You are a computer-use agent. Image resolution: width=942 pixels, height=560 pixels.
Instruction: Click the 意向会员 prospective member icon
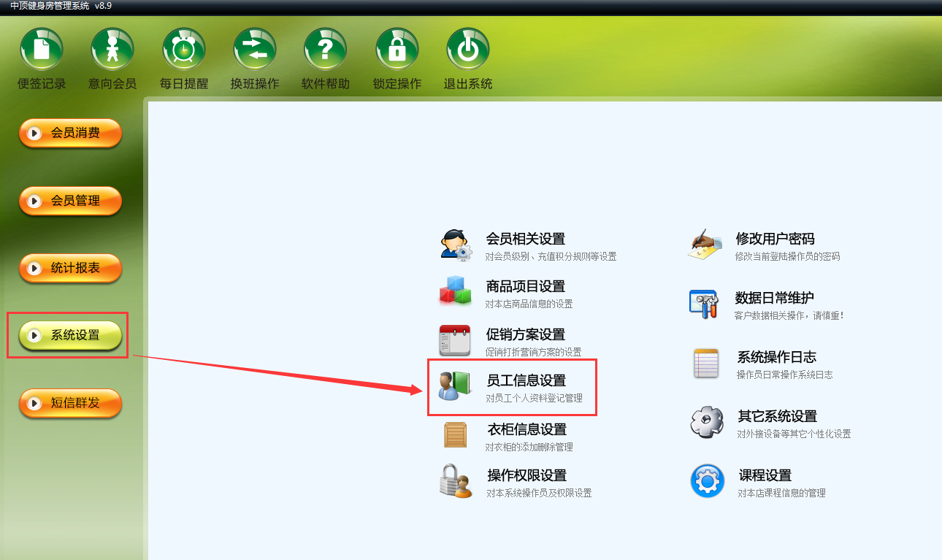(x=112, y=49)
